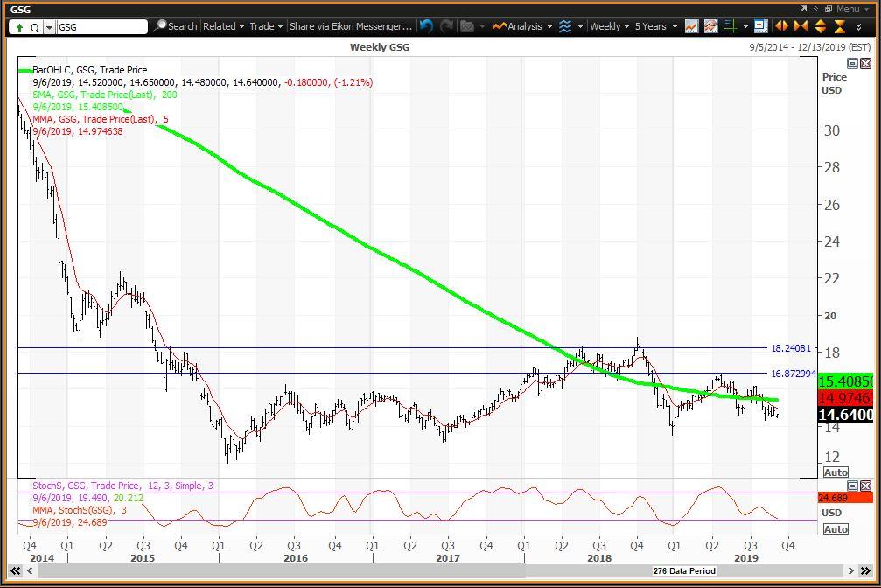The height and width of the screenshot is (588, 881).
Task: Click the date range 9/5/2014 - 12/13/2019
Action: 809,47
